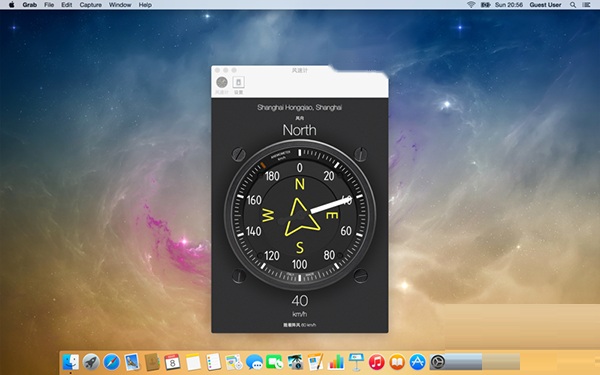This screenshot has height=375, width=600.
Task: Click the 180 mark on the dial
Action: pos(272,176)
